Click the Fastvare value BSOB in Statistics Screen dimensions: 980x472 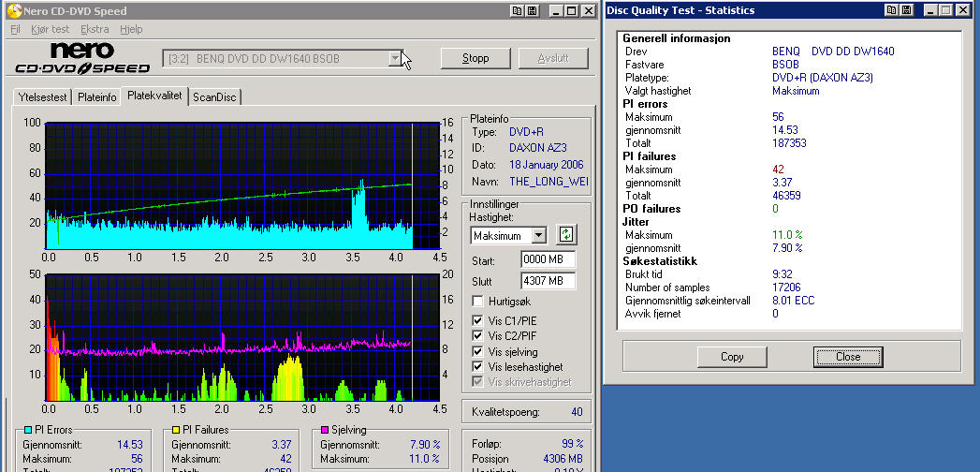click(x=785, y=65)
